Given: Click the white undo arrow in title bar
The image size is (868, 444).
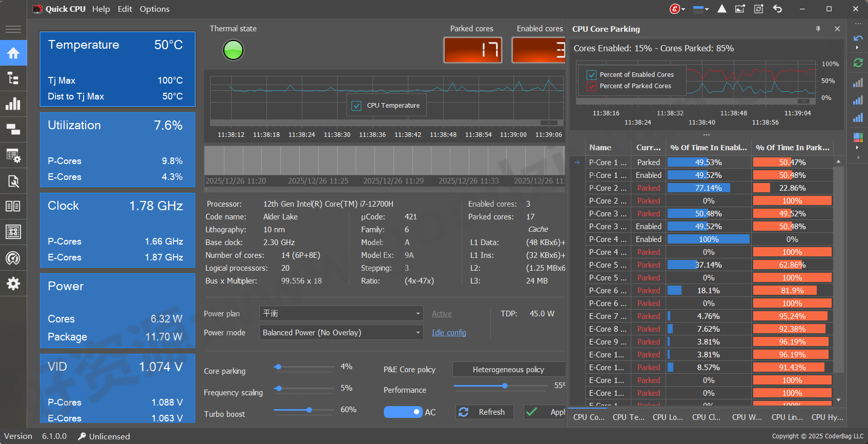Looking at the screenshot, I should (x=777, y=9).
